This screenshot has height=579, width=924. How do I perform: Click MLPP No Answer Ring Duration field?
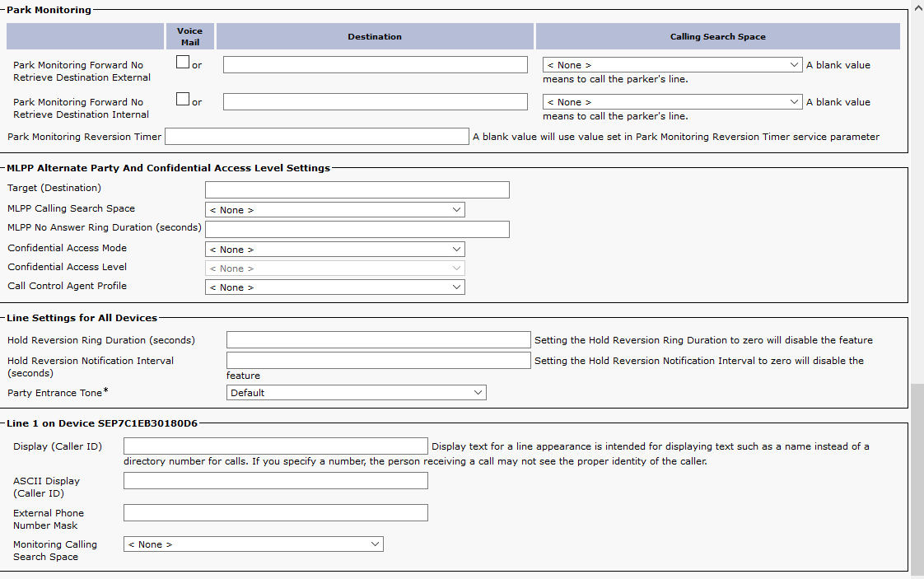click(x=357, y=230)
